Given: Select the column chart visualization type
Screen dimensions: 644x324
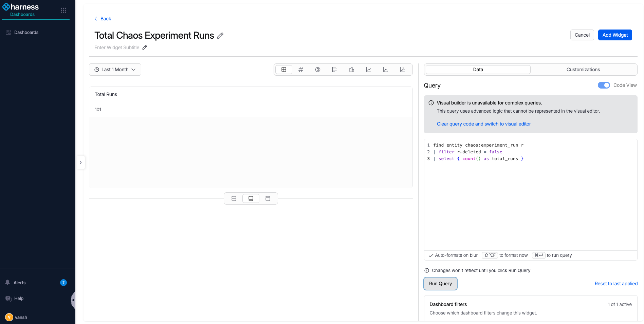Looking at the screenshot, I should 352,70.
